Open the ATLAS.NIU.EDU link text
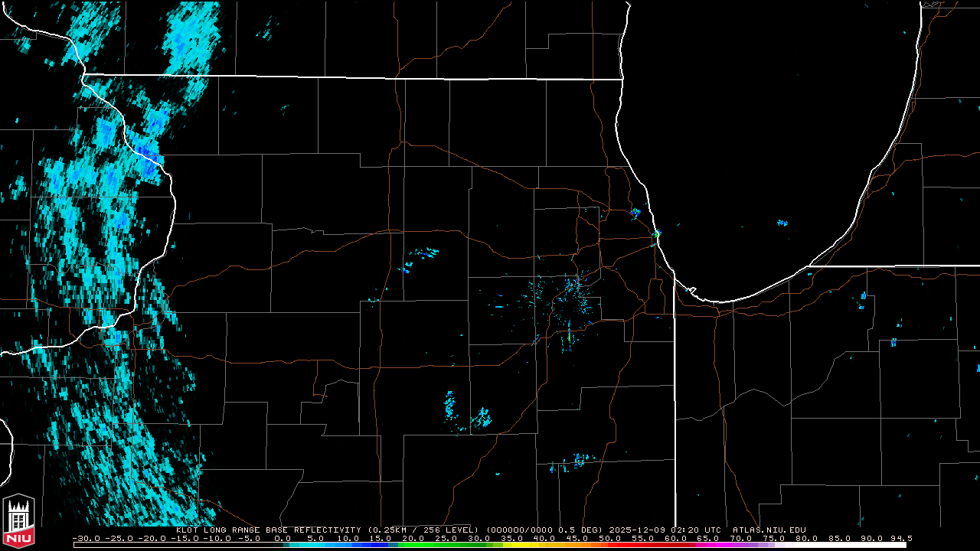 (769, 530)
